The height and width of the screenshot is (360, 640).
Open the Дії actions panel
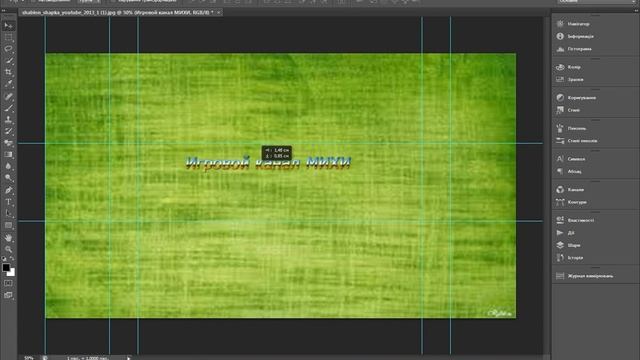click(566, 233)
